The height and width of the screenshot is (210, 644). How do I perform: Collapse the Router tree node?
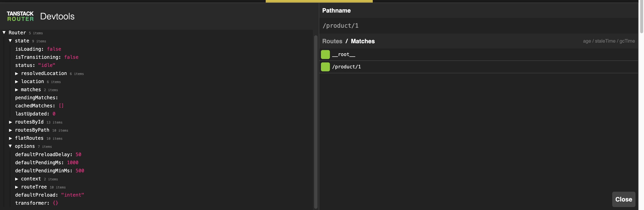(4, 32)
